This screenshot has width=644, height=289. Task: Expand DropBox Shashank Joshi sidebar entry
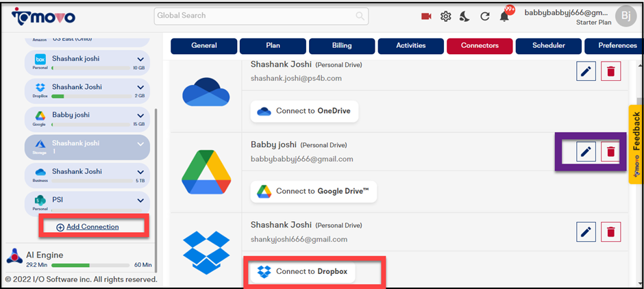(140, 88)
